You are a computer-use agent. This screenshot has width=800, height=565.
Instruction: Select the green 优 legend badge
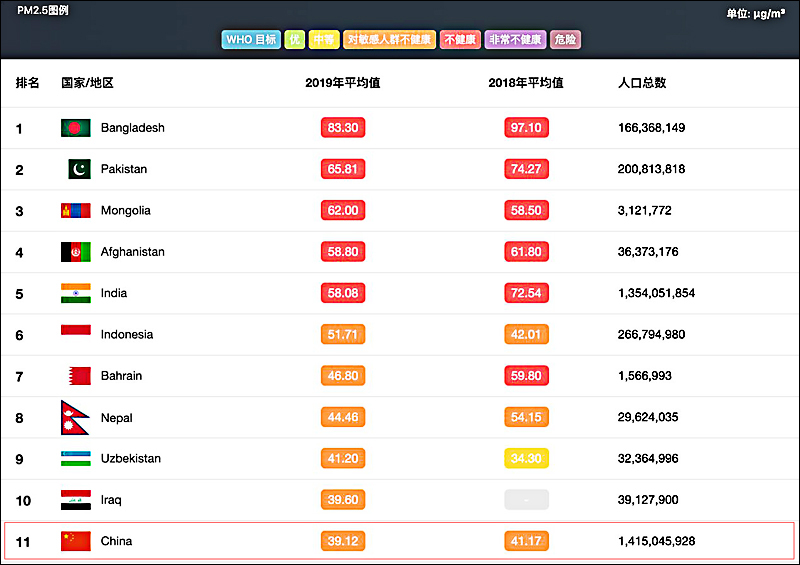click(294, 39)
